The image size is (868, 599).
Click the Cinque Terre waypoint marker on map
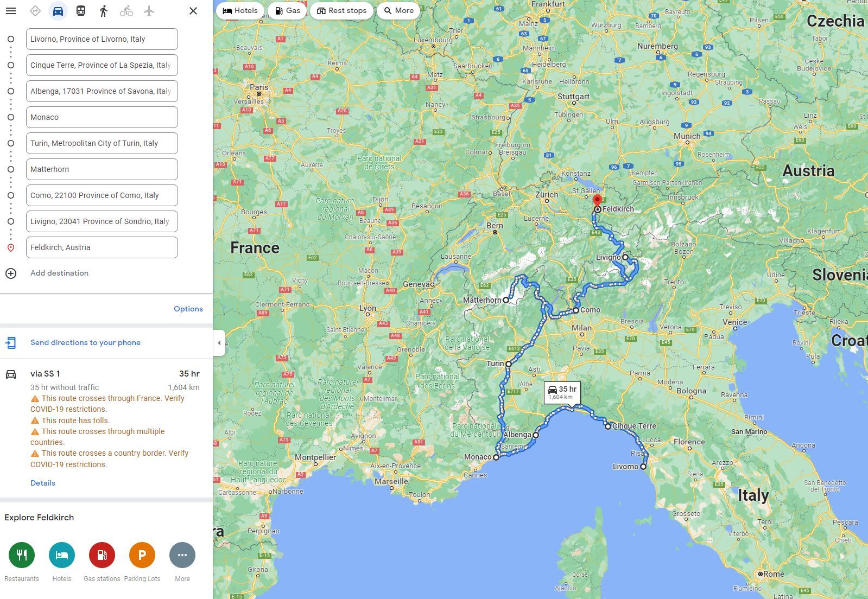click(x=608, y=426)
